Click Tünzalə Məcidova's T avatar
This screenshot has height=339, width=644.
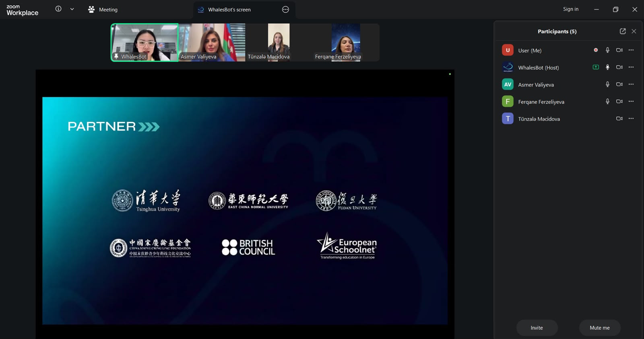pos(508,119)
